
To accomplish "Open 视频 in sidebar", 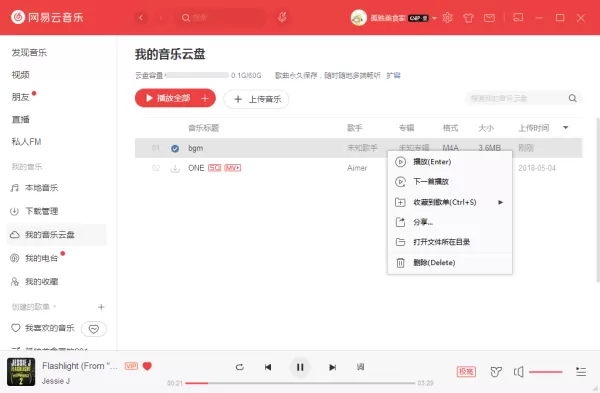I will click(x=21, y=75).
